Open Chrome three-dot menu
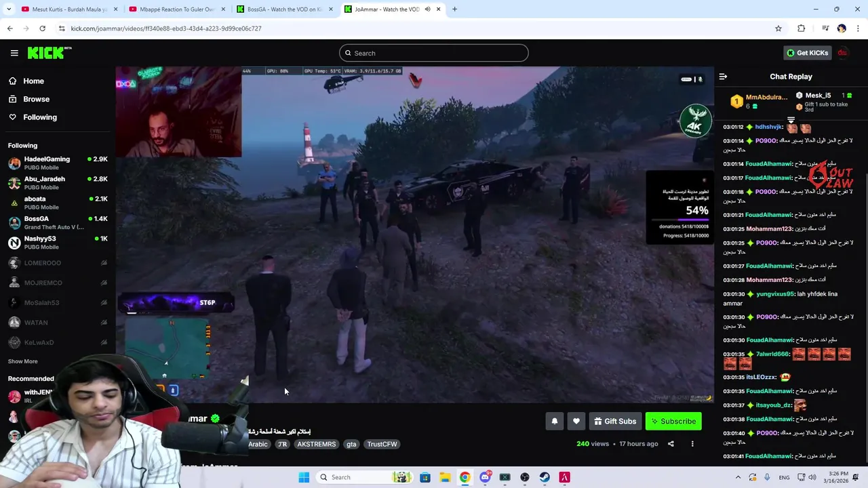This screenshot has height=488, width=868. pos(858,28)
